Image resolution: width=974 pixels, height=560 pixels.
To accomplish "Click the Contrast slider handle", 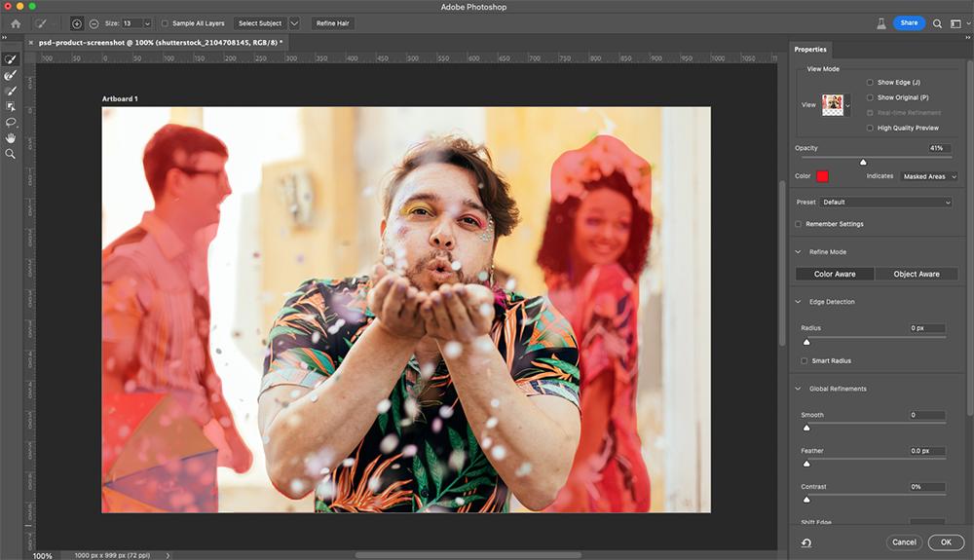I will tap(806, 500).
